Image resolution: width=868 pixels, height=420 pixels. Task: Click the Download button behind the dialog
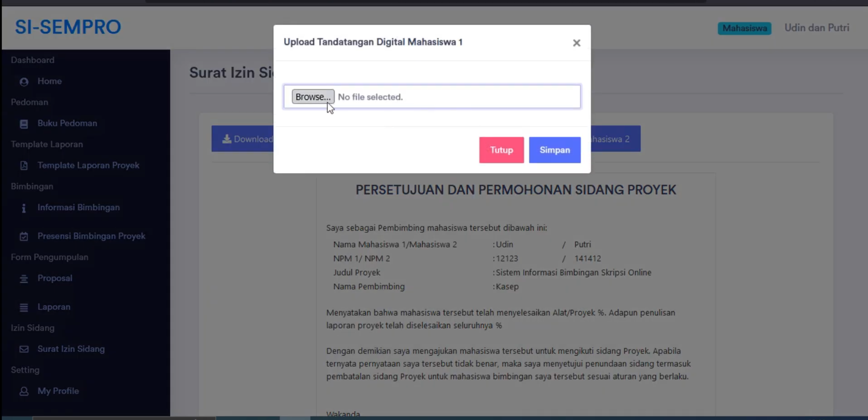[x=243, y=139]
